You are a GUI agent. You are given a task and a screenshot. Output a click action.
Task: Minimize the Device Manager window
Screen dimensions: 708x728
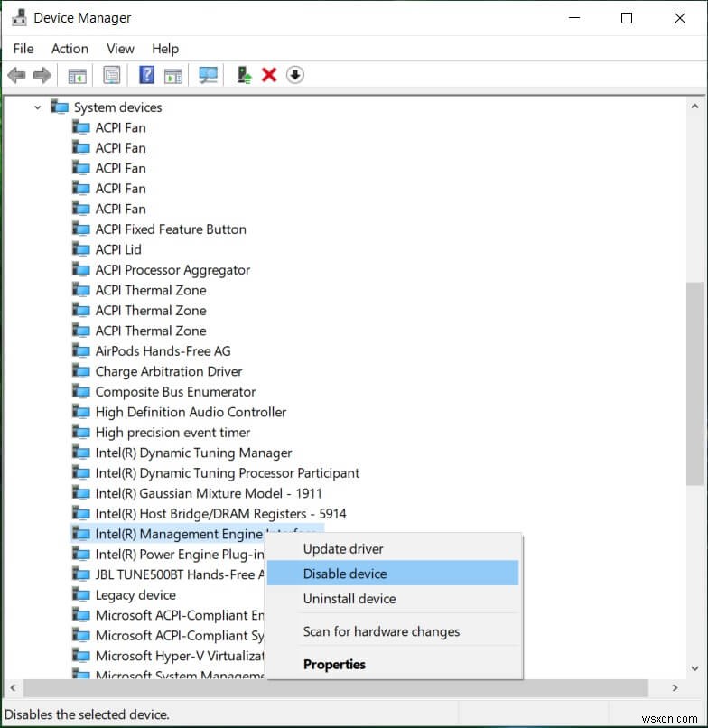574,18
